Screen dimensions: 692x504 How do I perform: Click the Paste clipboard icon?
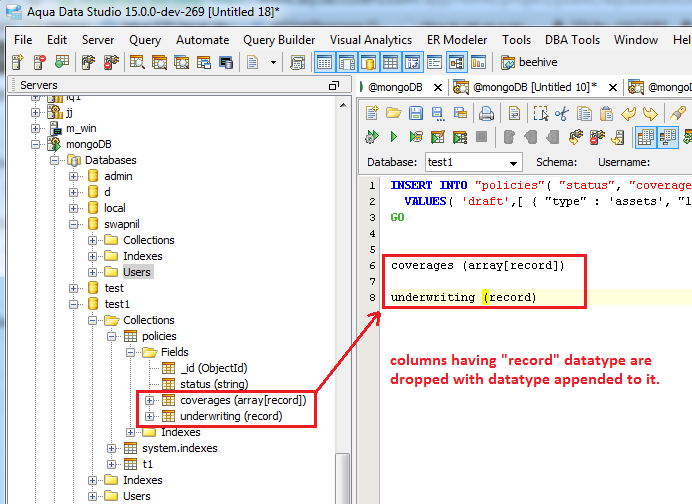coord(606,113)
